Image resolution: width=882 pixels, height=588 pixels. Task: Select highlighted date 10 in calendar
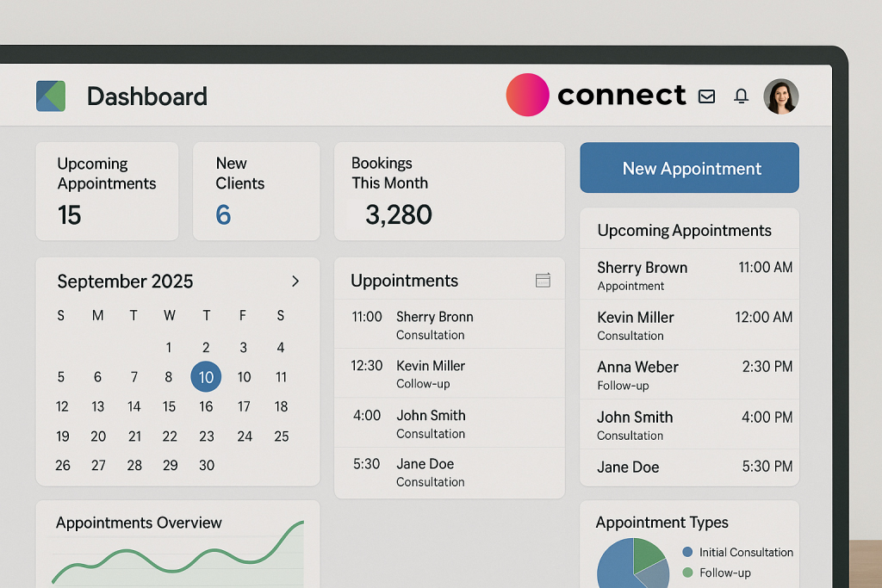(206, 377)
